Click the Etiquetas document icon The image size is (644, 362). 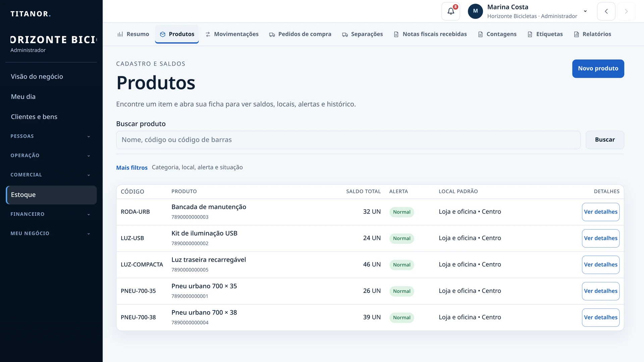coord(530,34)
